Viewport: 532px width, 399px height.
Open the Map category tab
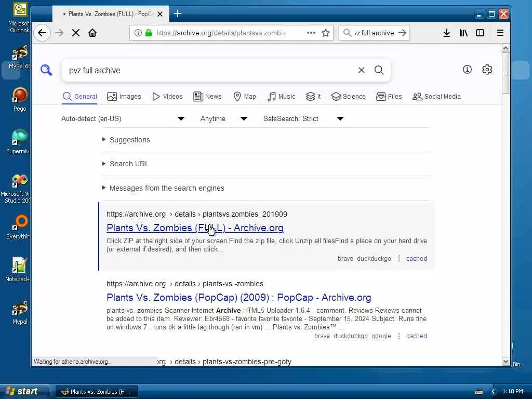coord(245,96)
